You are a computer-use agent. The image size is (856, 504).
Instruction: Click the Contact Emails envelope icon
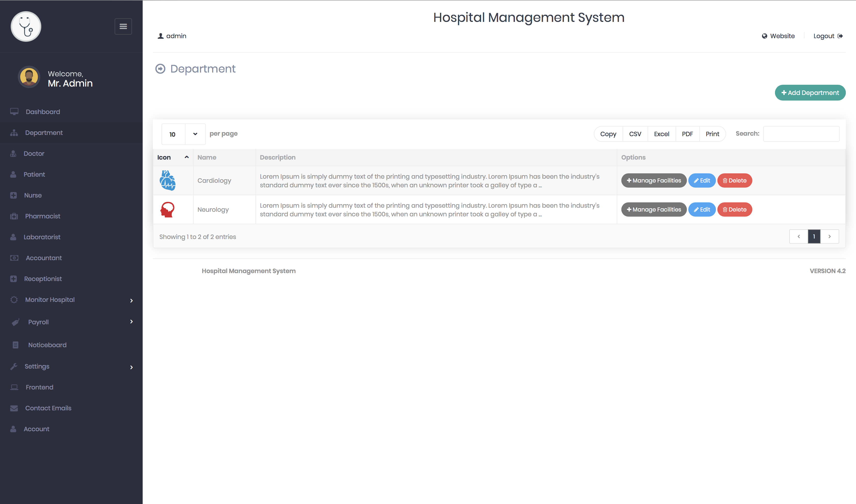tap(14, 408)
